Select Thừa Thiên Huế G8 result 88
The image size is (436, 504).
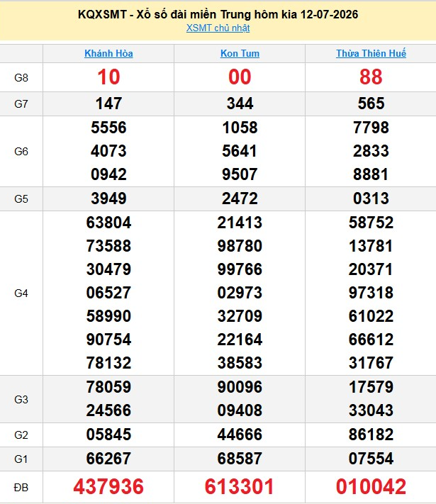(x=371, y=77)
